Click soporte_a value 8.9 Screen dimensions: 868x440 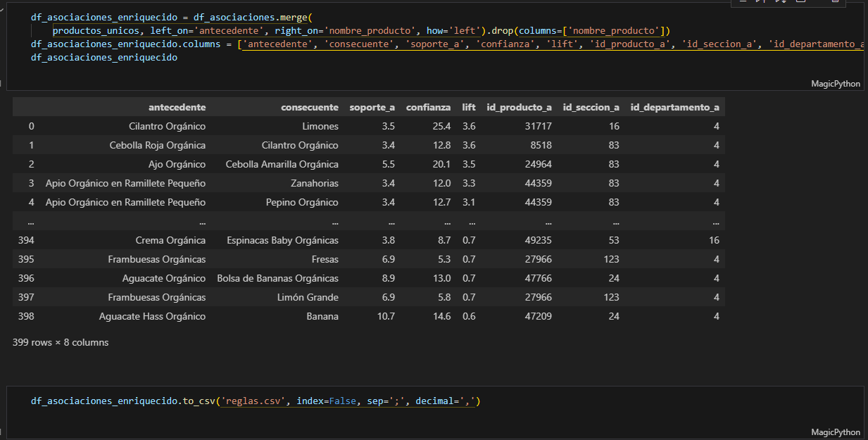pos(388,278)
